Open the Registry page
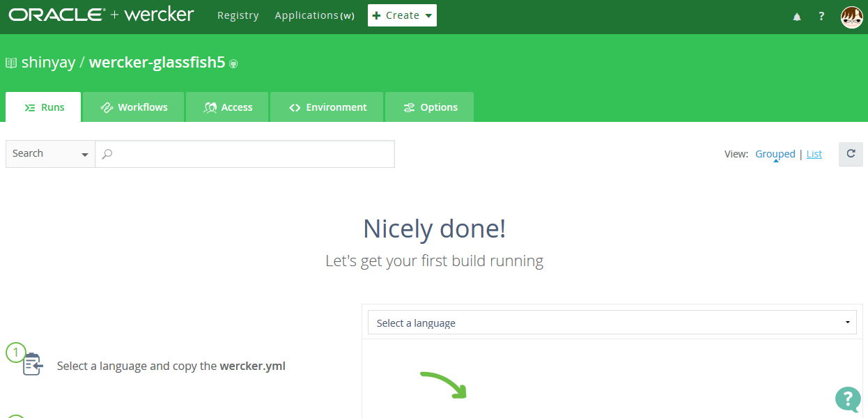This screenshot has height=418, width=868. click(238, 15)
